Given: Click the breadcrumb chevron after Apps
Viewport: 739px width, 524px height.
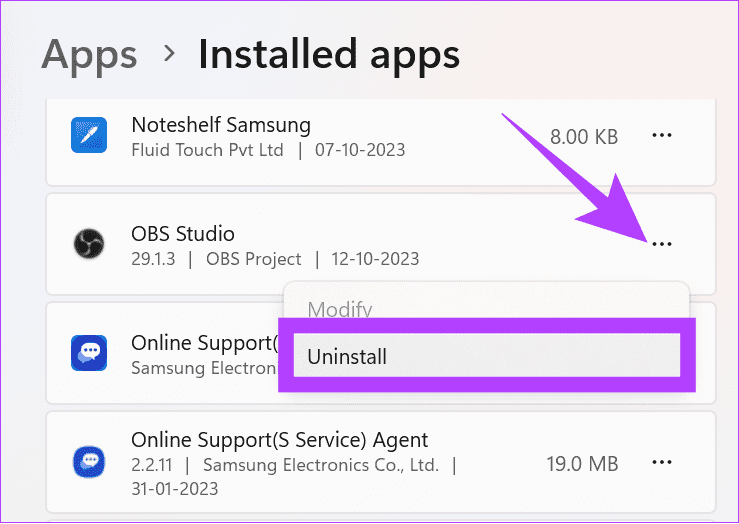Looking at the screenshot, I should [169, 53].
